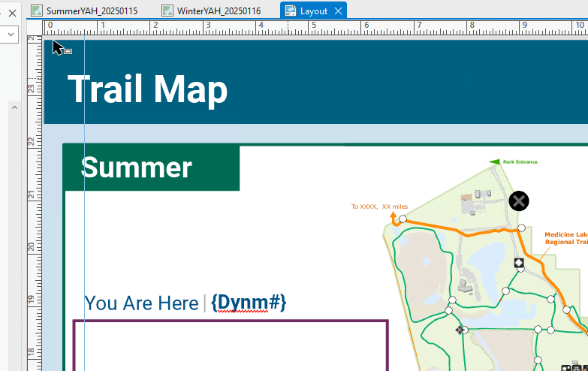This screenshot has height=371, width=588.
Task: Click the orange trail direction arrow
Action: pyautogui.click(x=394, y=219)
